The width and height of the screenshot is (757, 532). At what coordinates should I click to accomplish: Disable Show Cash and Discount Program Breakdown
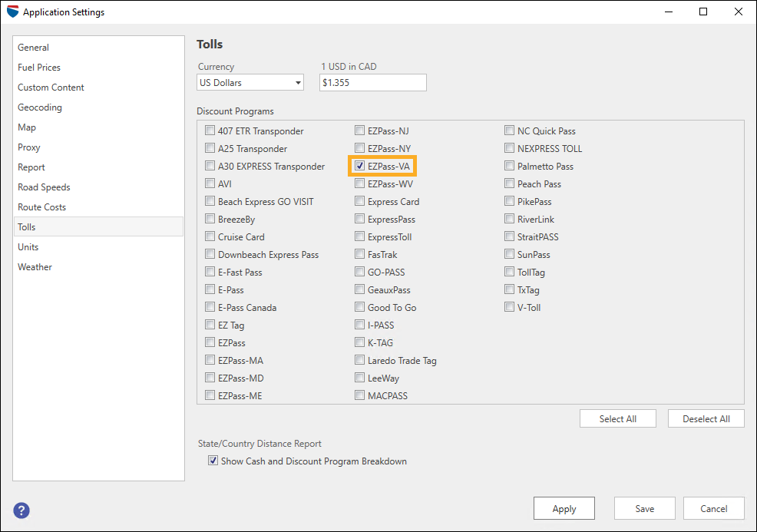213,461
